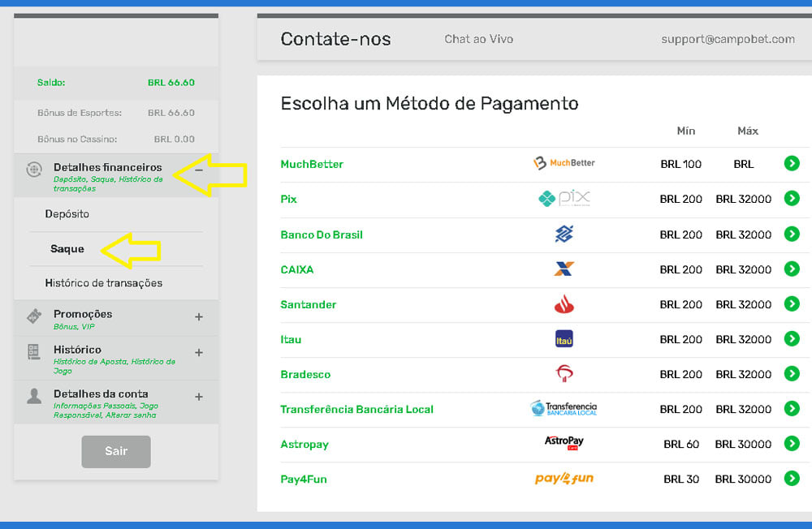Click the Santander flame logo

tap(564, 303)
